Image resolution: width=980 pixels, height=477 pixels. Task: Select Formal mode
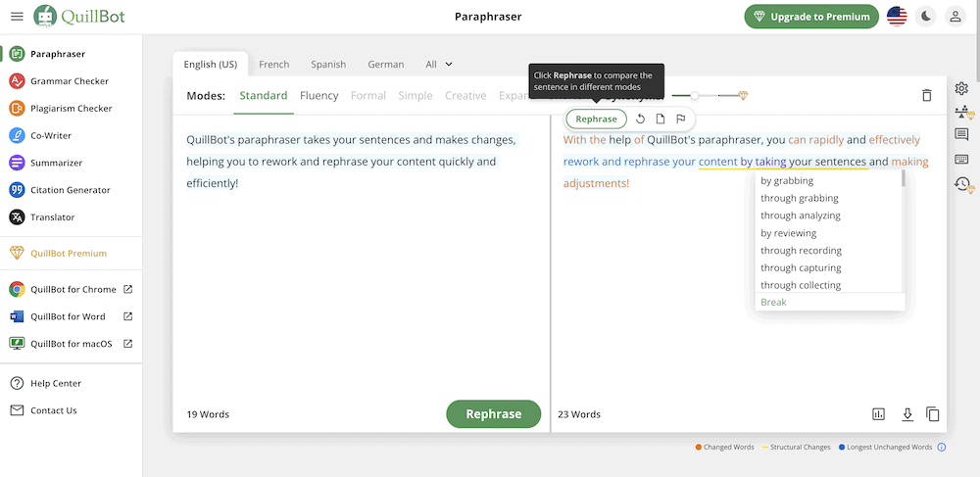point(368,96)
